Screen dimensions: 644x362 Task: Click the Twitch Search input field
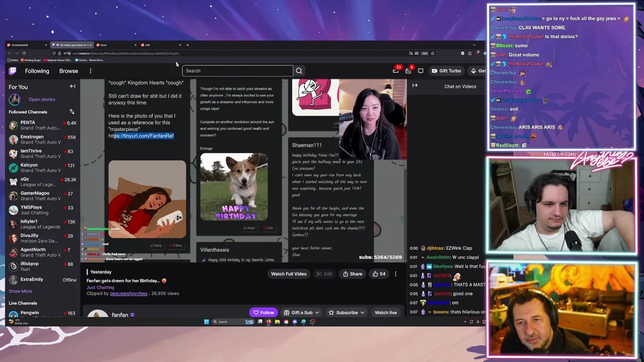[x=237, y=71]
